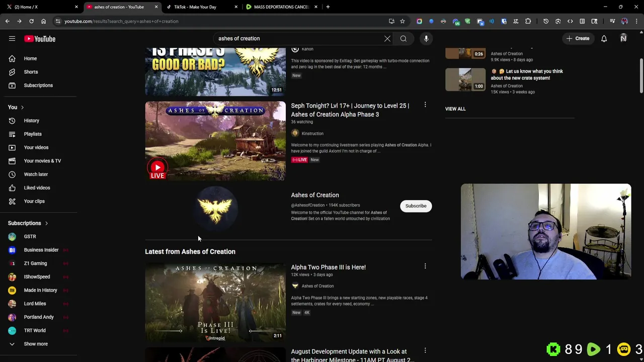Reload the page
Viewport: 644px width, 362px height.
point(31,21)
